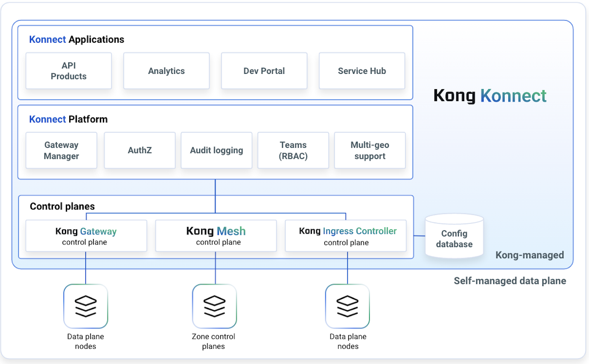
Task: Click the Teams (RBAC) tile
Action: pos(293,150)
